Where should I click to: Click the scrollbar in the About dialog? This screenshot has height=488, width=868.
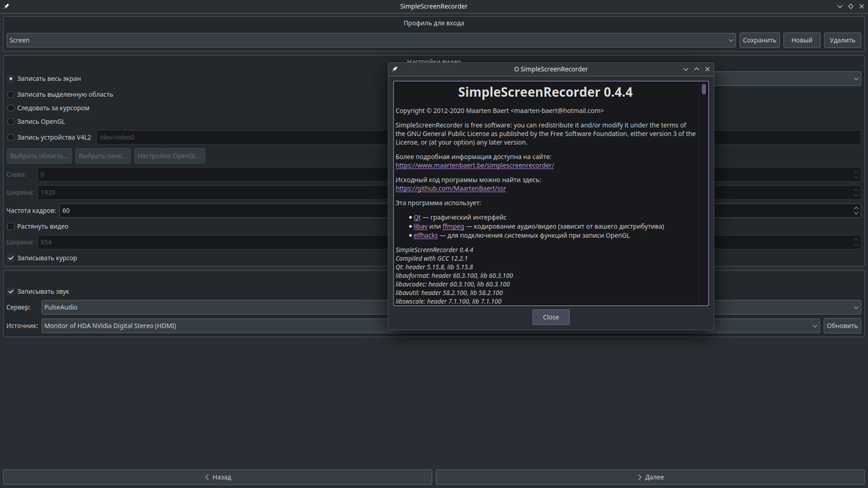pos(703,90)
